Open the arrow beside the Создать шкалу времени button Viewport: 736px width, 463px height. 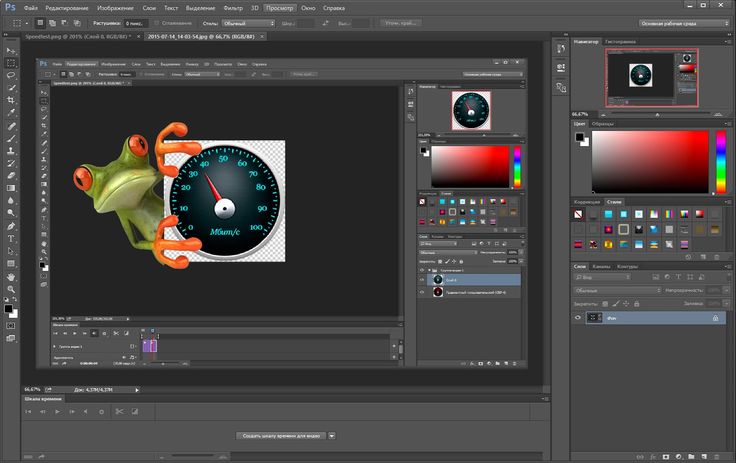[332, 436]
